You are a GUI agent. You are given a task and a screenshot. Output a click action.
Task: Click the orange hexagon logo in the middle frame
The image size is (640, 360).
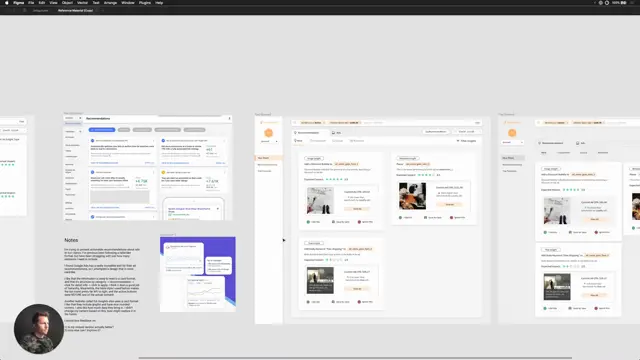pos(269,133)
